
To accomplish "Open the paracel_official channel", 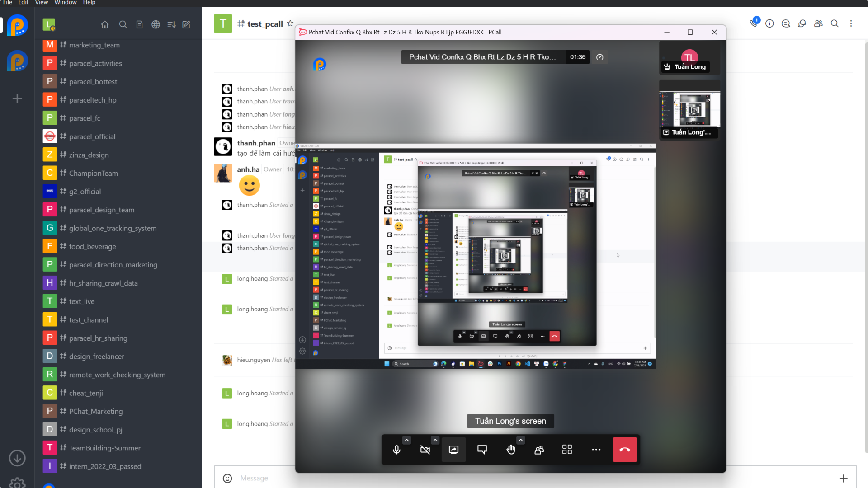I will pos(92,136).
